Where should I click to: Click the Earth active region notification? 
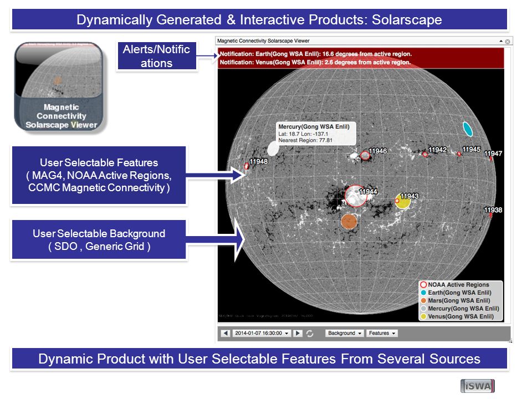tap(315, 54)
